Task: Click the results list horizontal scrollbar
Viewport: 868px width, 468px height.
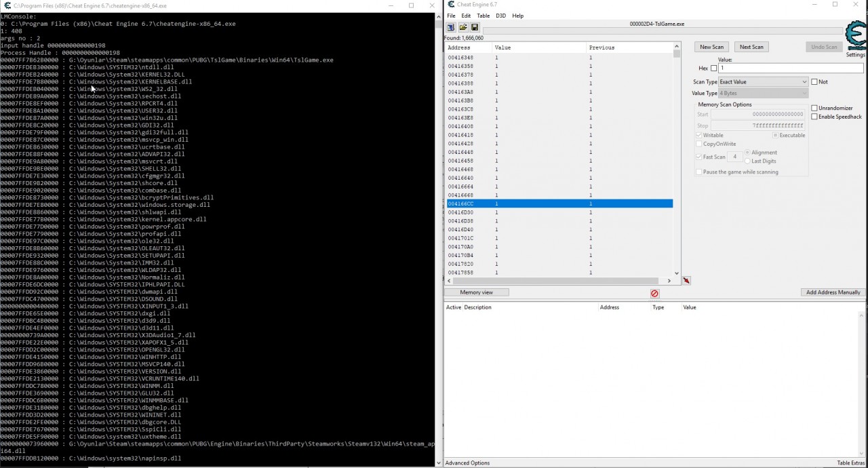Action: tap(557, 281)
